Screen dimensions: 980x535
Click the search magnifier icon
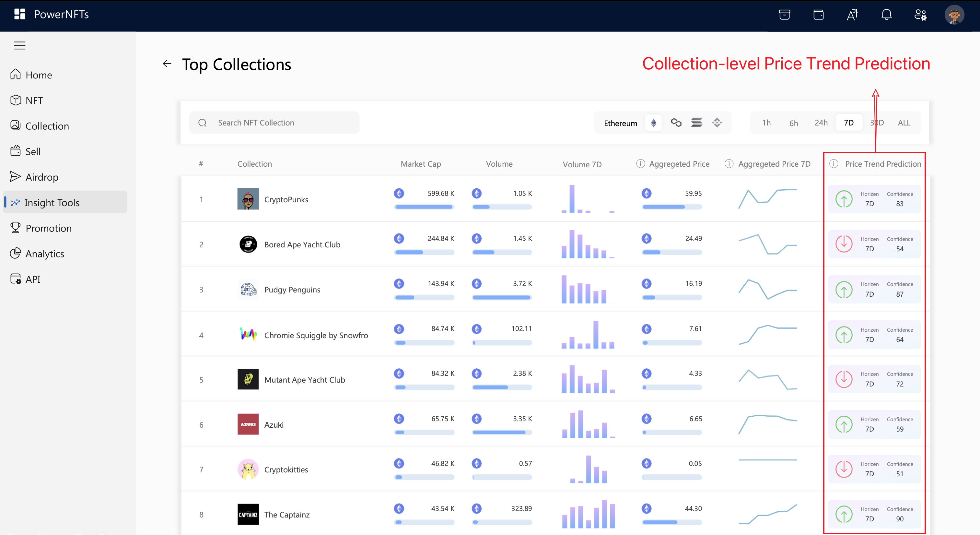(203, 123)
